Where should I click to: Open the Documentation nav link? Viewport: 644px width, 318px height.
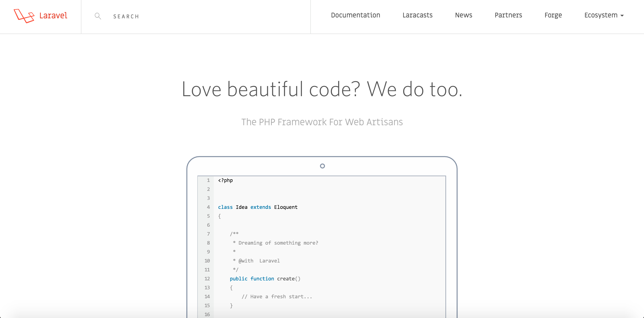[x=355, y=15]
